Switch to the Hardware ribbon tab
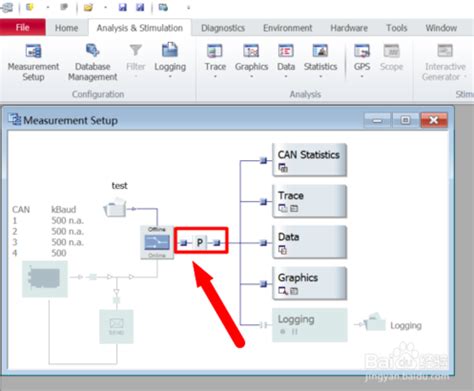 (x=349, y=28)
